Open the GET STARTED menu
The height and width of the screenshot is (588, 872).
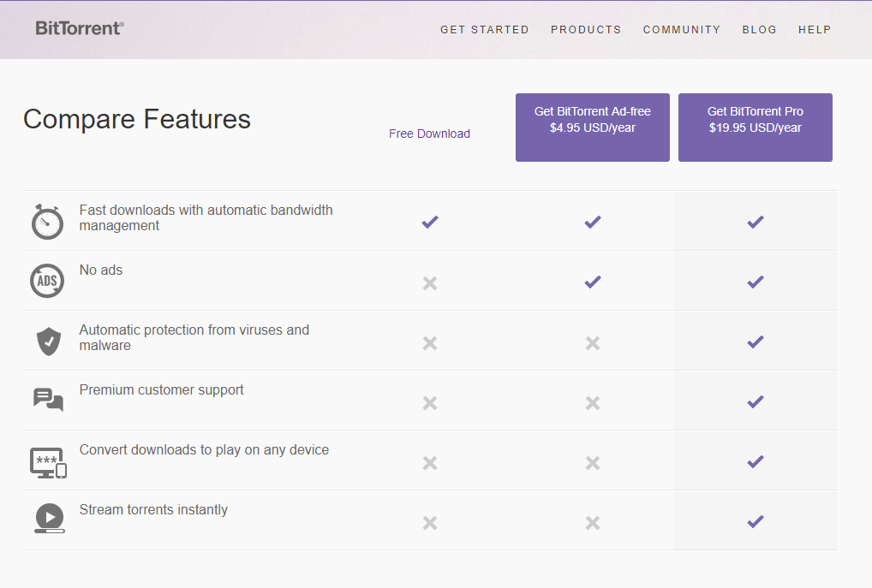tap(484, 30)
